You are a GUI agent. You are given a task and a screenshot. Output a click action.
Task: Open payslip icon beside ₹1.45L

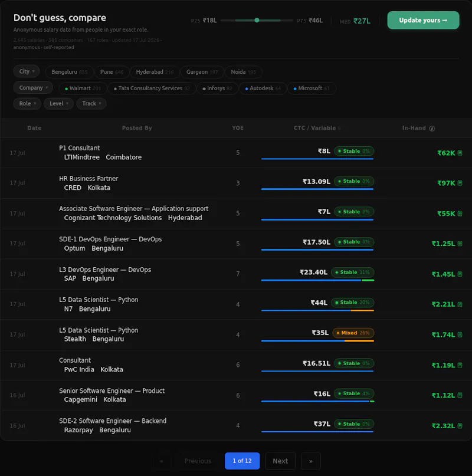click(460, 274)
